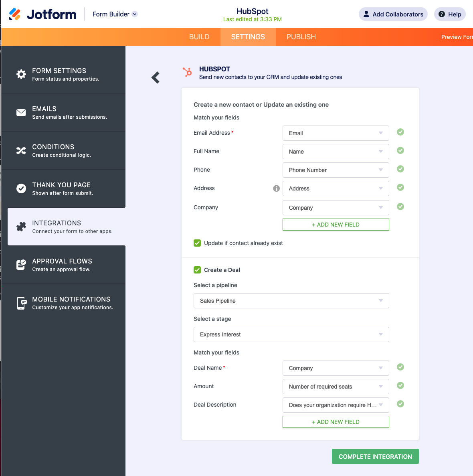The image size is (473, 476).
Task: Click the green check beside contact Company field
Action: (x=400, y=207)
